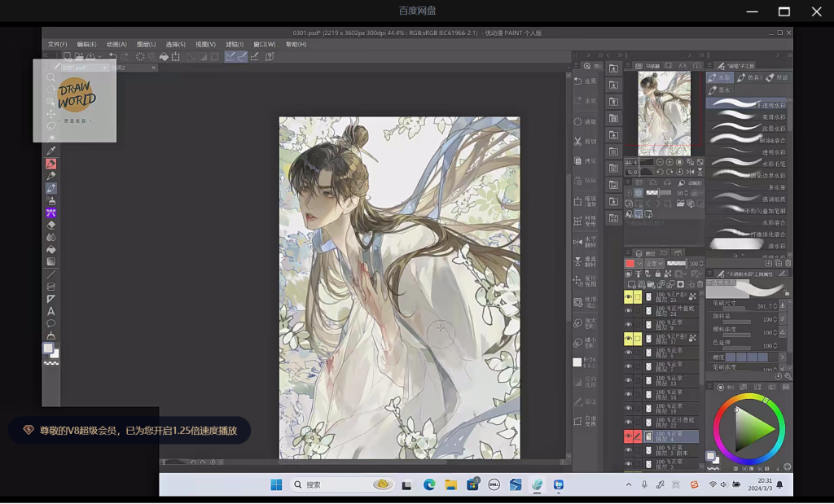Switch to the 墨水 sub tool tab
Viewport: 834px width, 504px height.
tap(719, 90)
